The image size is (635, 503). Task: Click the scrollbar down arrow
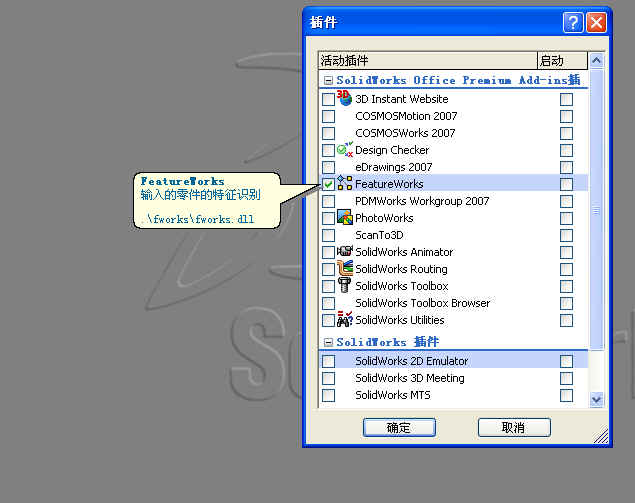pos(596,399)
